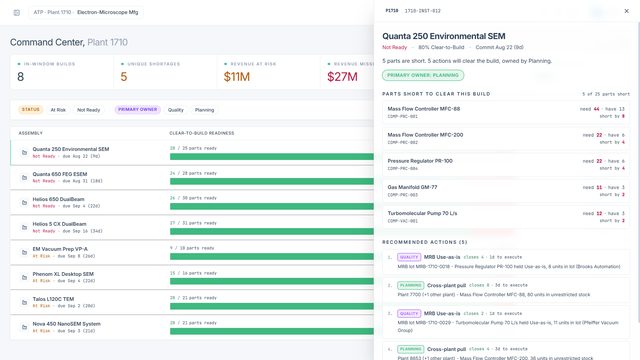Image resolution: width=640 pixels, height=360 pixels.
Task: Select the Revenue at Risk $11M card
Action: [x=269, y=72]
